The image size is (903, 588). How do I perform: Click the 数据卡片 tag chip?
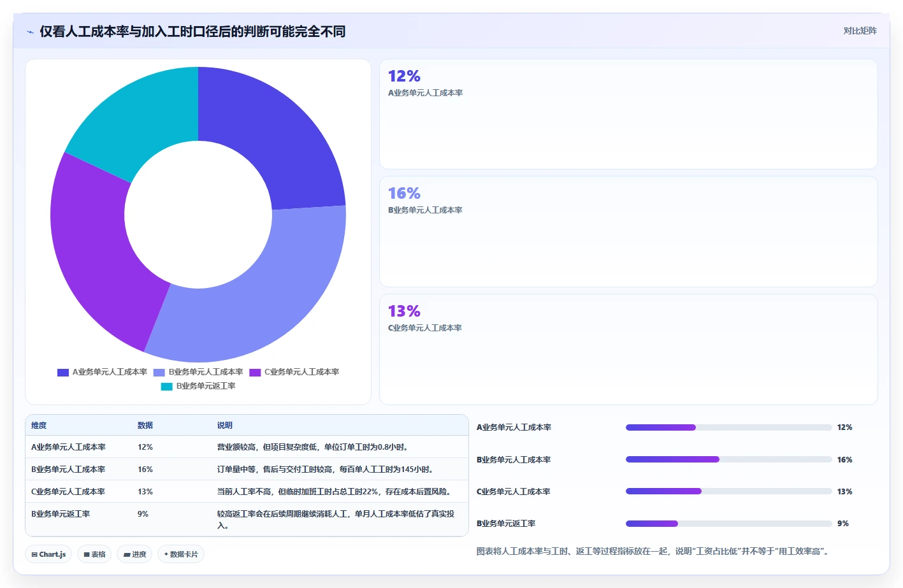181,554
